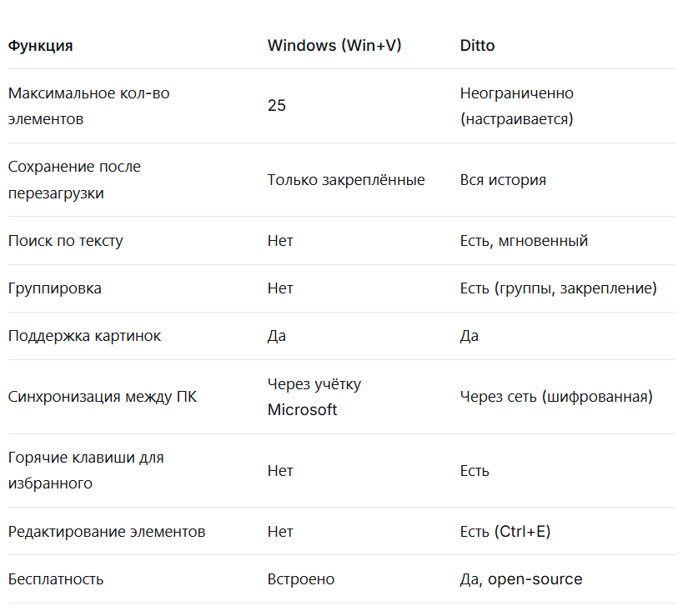Click the 'Только закреплённые' cell

pos(345,180)
